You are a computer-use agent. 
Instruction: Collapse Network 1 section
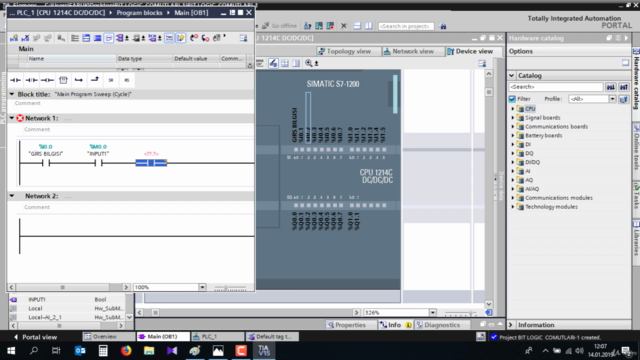[12, 118]
